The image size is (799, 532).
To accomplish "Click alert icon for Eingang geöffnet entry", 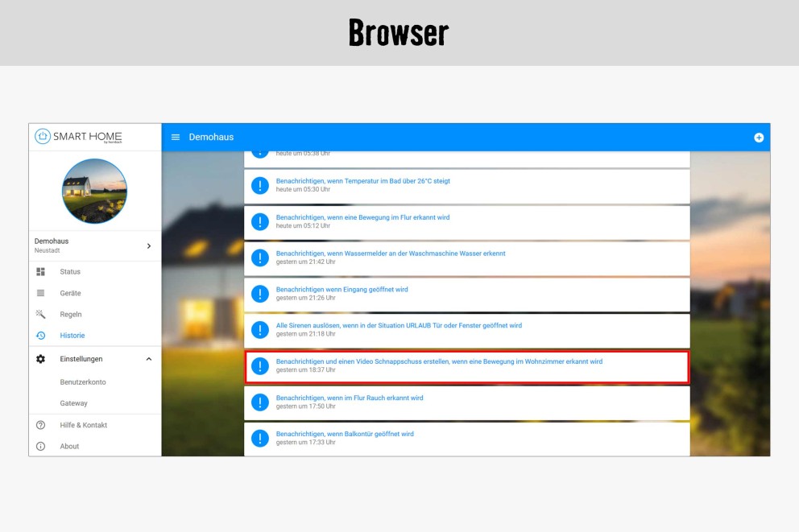I will pyautogui.click(x=260, y=294).
